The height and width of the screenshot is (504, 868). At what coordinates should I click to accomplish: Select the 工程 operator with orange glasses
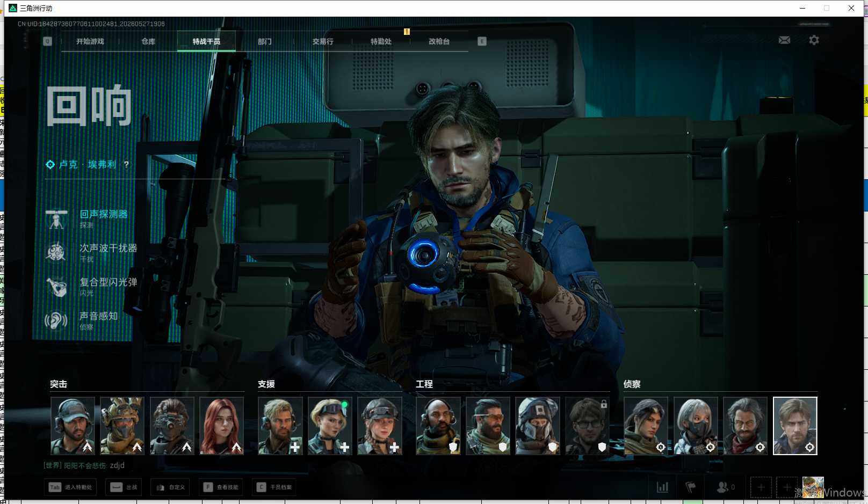coord(488,426)
